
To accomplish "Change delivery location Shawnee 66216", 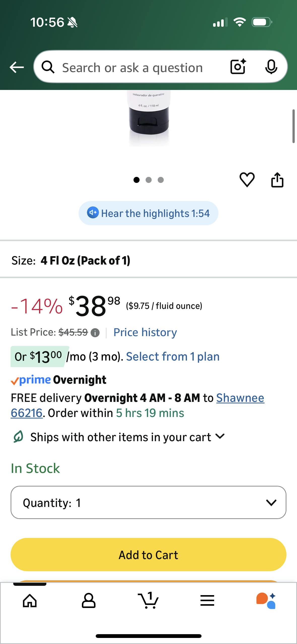I will tap(240, 398).
